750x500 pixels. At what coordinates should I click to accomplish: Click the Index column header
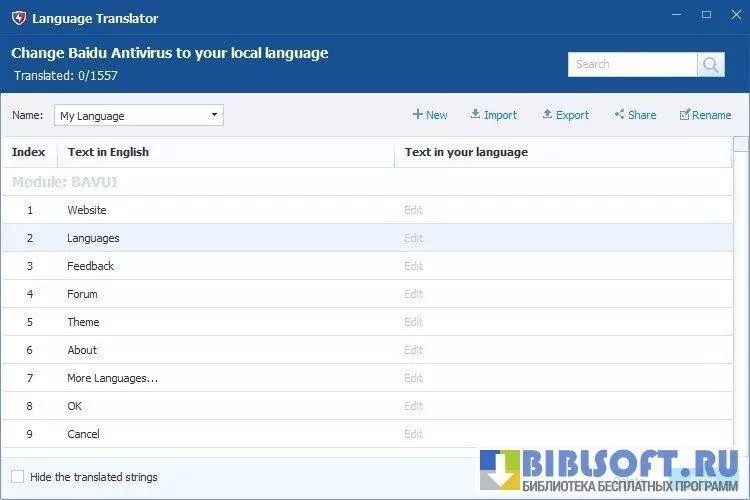tap(28, 152)
